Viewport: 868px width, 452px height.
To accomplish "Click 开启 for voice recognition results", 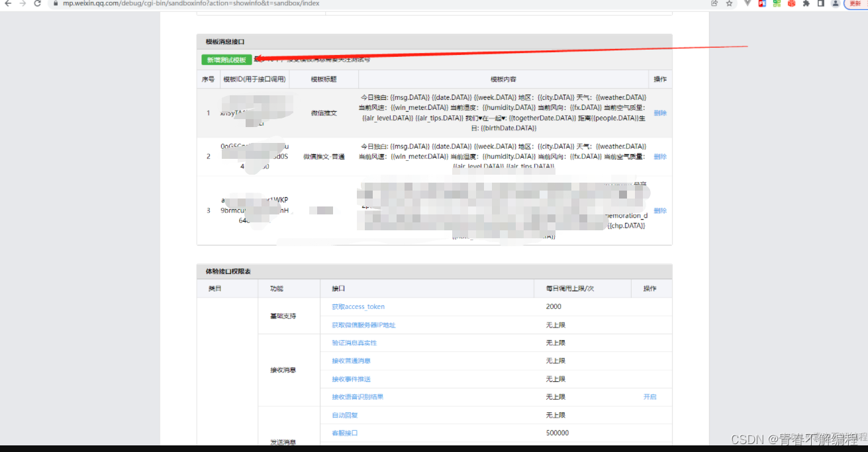I will tap(650, 397).
